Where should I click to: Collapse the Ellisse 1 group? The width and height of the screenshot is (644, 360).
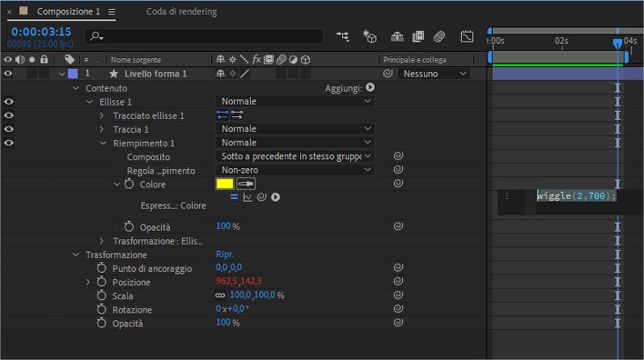click(x=89, y=102)
